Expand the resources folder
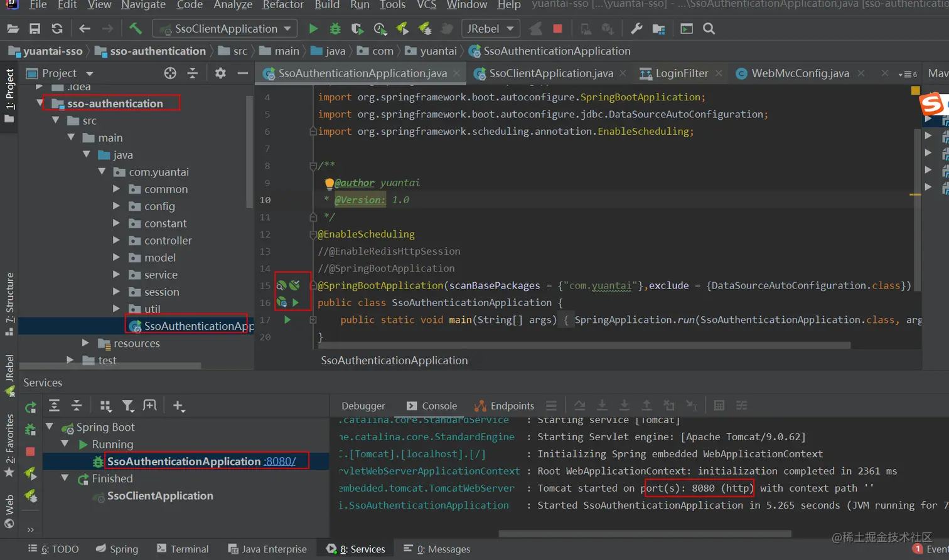This screenshot has width=949, height=560. click(85, 343)
